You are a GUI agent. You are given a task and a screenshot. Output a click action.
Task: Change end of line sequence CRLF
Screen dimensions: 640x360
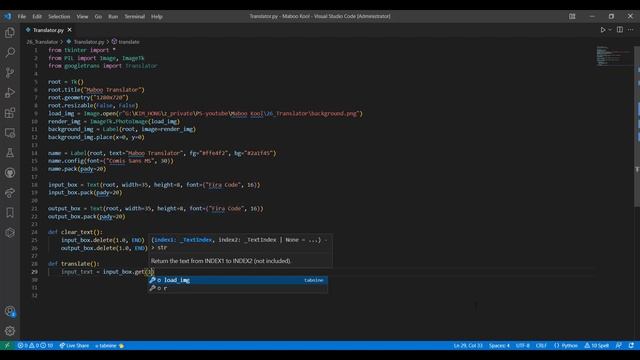coord(541,345)
